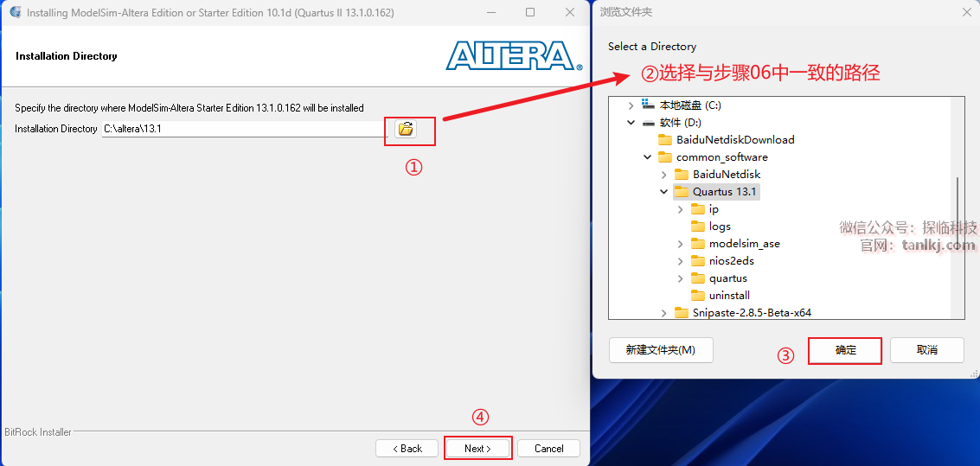Select the logs folder

point(720,227)
